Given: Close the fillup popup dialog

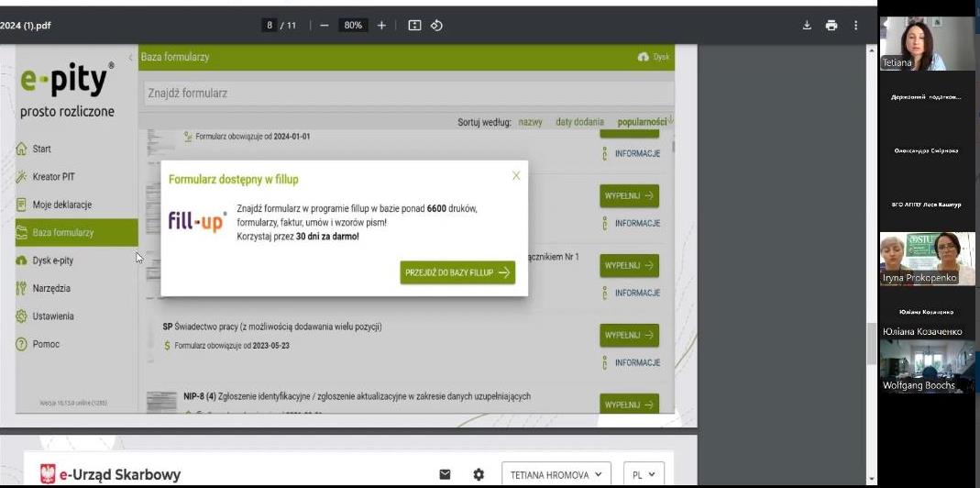Looking at the screenshot, I should pos(516,176).
